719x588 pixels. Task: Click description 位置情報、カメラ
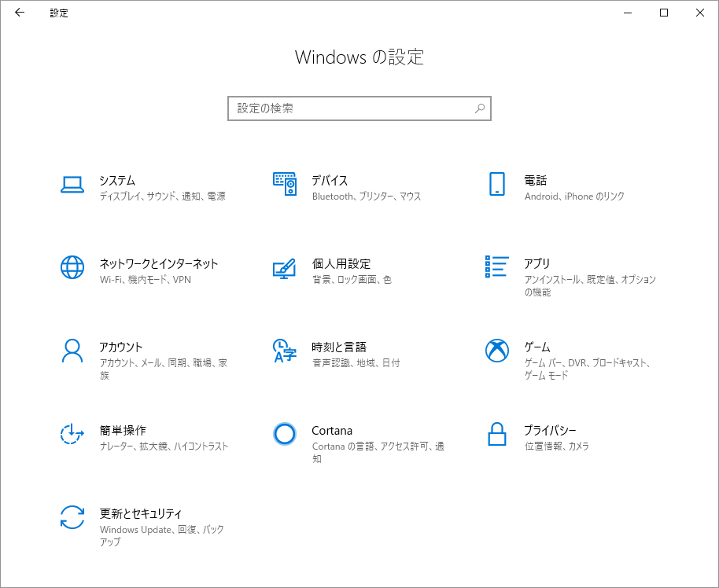pos(557,447)
